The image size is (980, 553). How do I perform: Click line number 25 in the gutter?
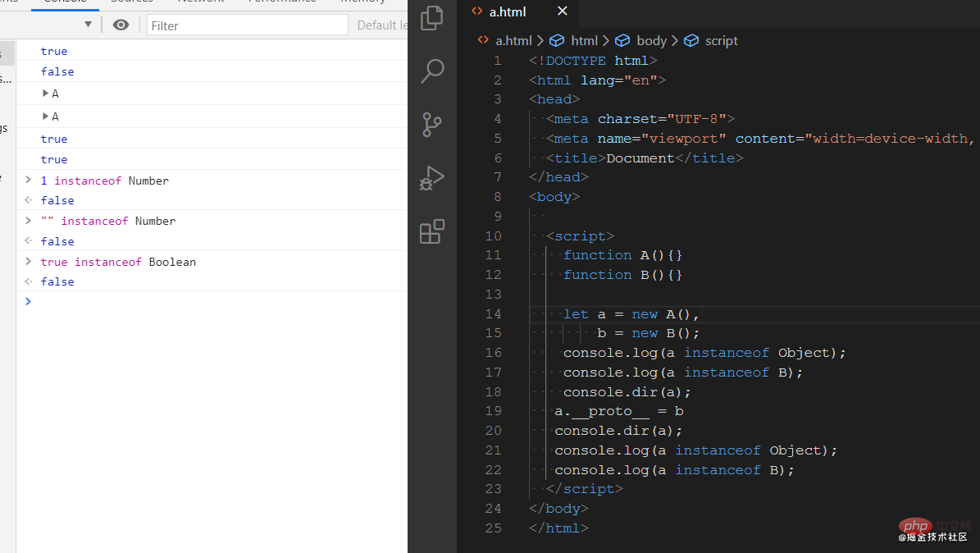[x=493, y=528]
